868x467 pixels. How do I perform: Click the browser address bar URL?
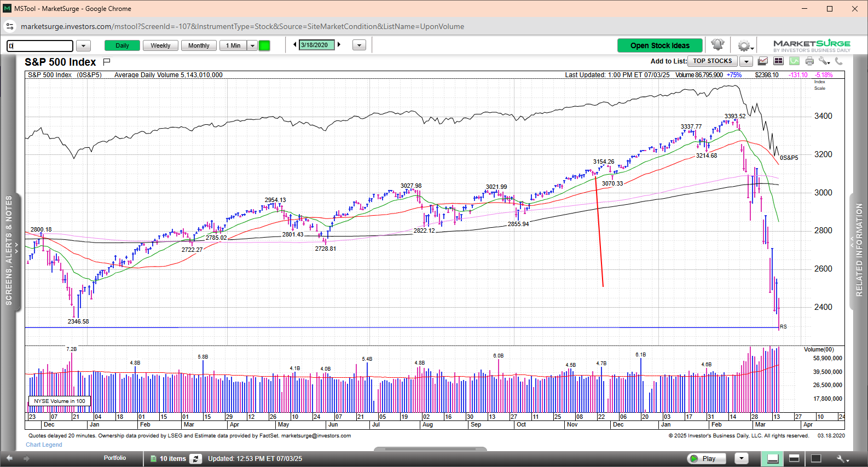point(242,26)
